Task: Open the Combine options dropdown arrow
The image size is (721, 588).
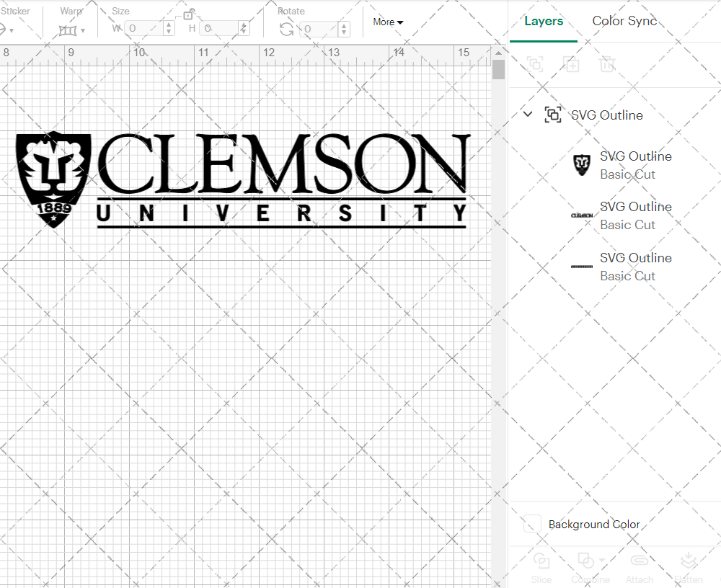Action: (601, 560)
